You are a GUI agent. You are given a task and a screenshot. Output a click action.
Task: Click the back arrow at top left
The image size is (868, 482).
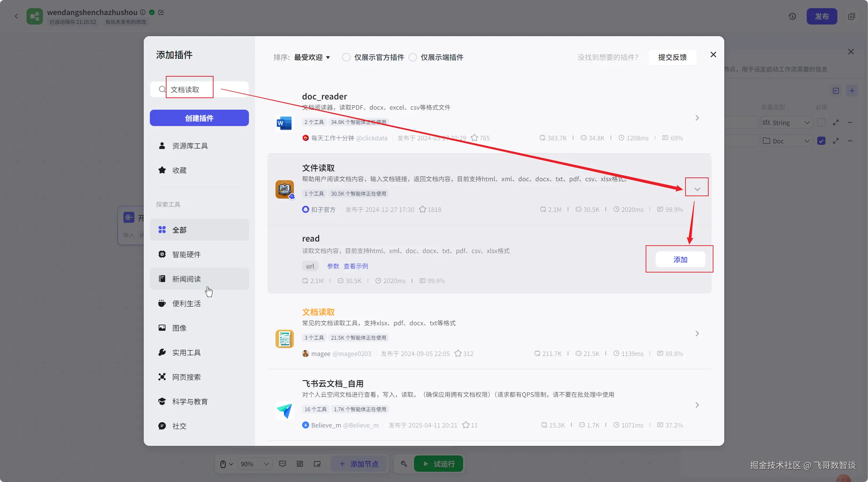[x=16, y=16]
